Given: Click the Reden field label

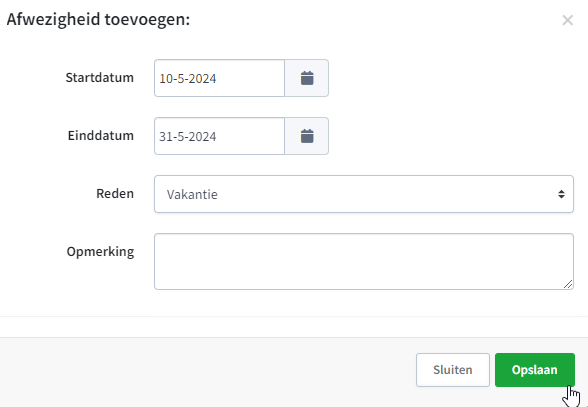Looking at the screenshot, I should click(x=115, y=194).
